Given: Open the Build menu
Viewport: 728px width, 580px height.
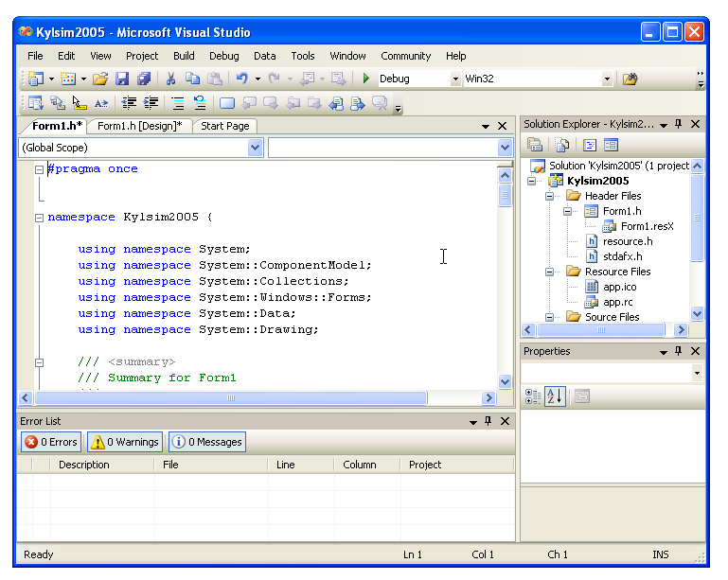Looking at the screenshot, I should coord(184,56).
